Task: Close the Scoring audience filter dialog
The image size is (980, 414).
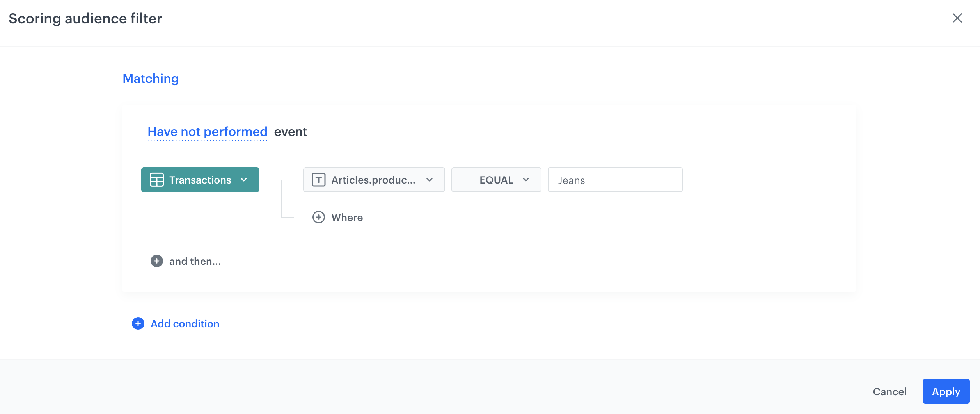Action: [957, 18]
